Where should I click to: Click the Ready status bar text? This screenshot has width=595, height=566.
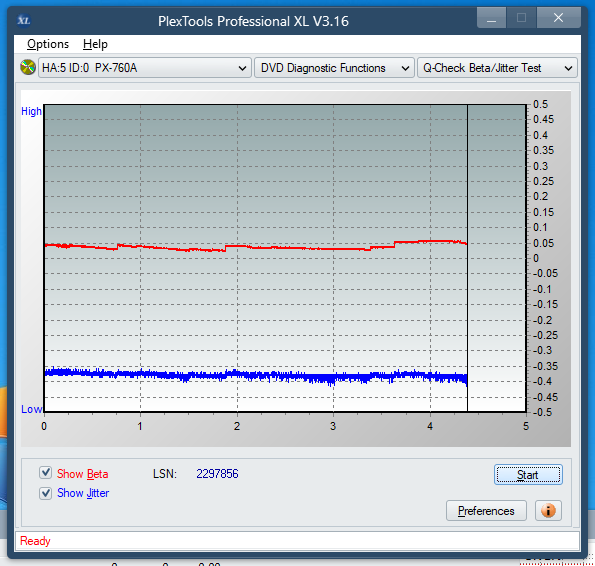pos(35,541)
